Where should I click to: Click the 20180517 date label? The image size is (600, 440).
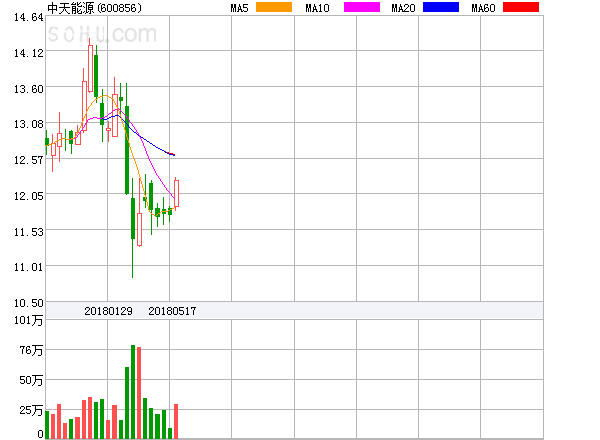point(172,311)
